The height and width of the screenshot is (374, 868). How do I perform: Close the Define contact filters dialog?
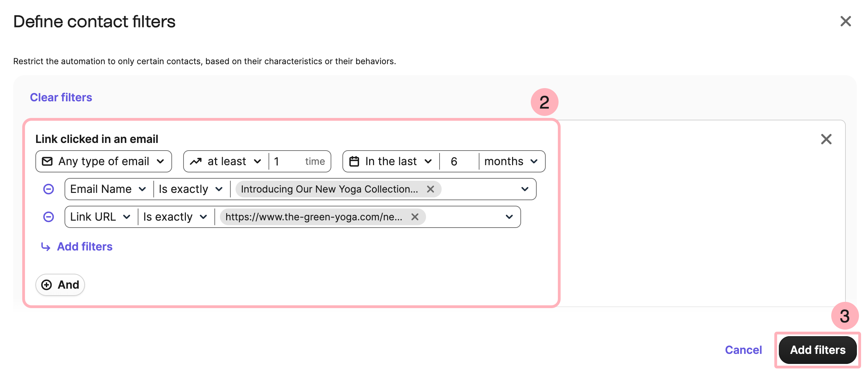coord(845,22)
